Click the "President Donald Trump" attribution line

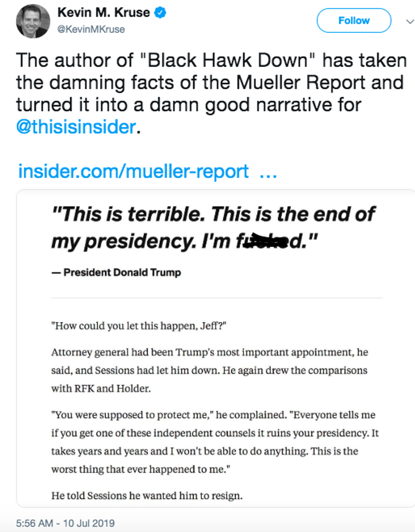[x=122, y=273]
